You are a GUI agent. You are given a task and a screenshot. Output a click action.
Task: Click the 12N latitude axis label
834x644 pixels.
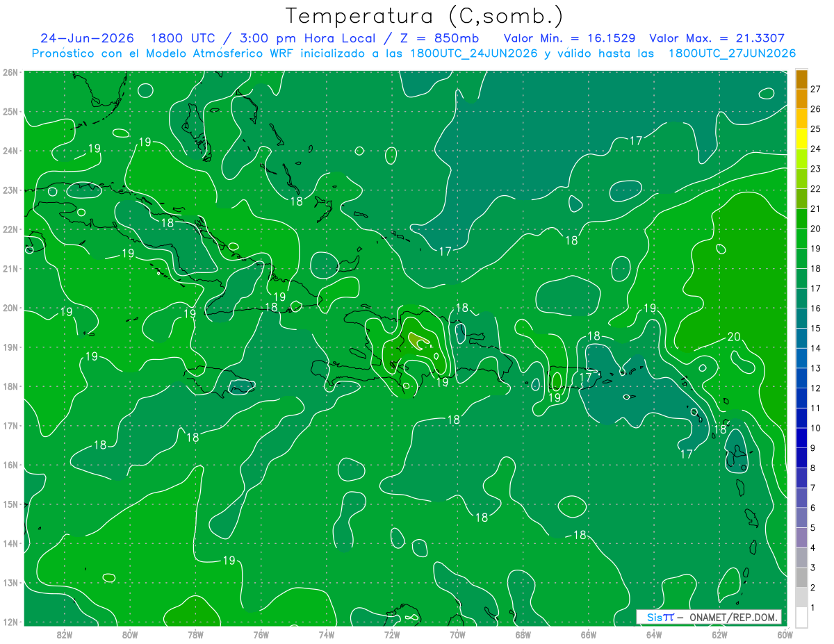tap(10, 622)
